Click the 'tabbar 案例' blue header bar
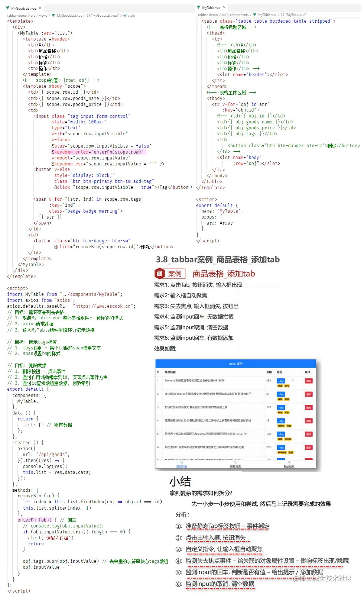364x594 pixels. 235,364
